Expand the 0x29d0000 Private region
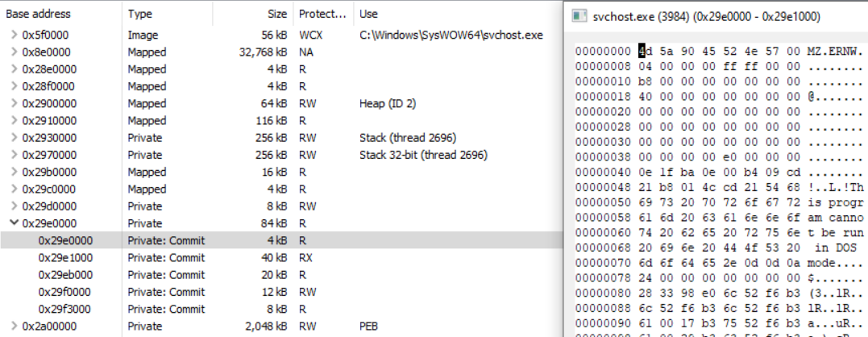Screen dimensions: 868x337 pyautogui.click(x=14, y=206)
